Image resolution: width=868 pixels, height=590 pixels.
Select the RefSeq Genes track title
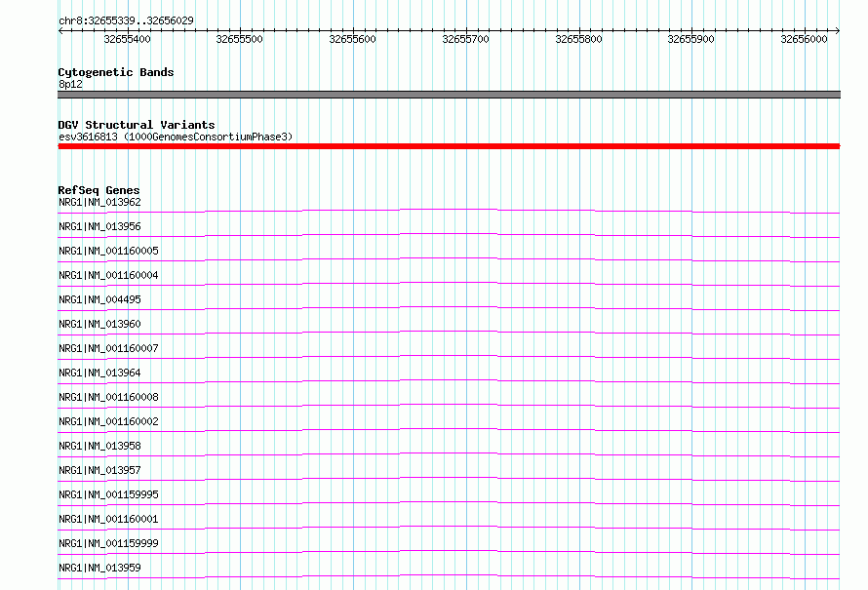[x=99, y=190]
